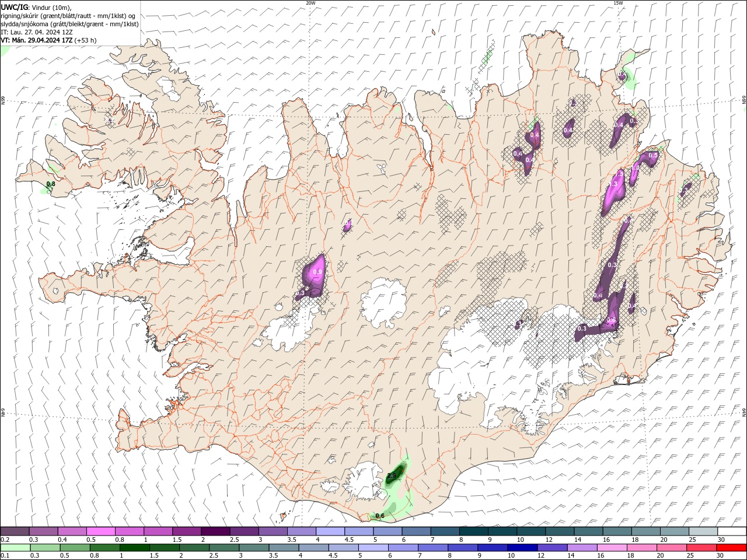The image size is (747, 560).
Task: Click the title line 'UWC/IG: Vindur (10m)'
Action: coord(36,7)
